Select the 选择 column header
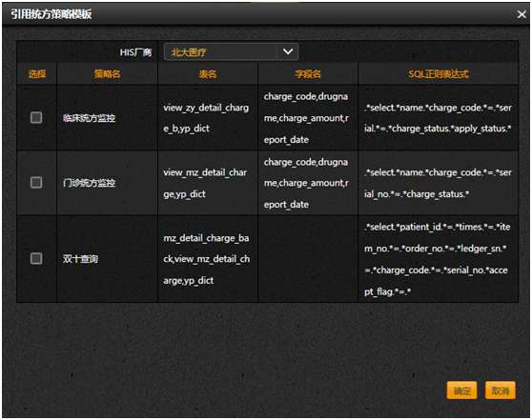The width and height of the screenshot is (532, 420). (x=37, y=74)
